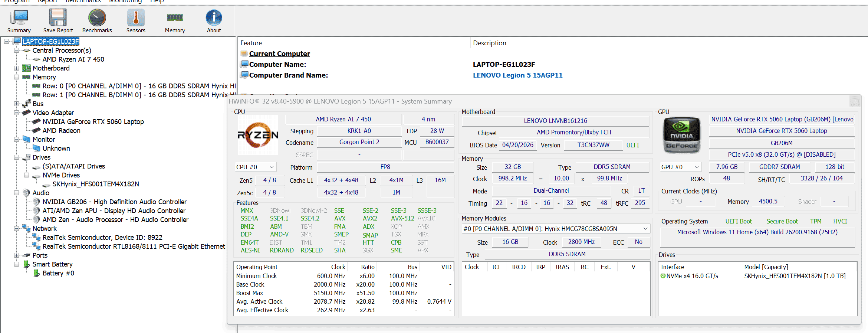Screen dimensions: 868x333
Task: Close the System Summary window
Action: [x=855, y=101]
